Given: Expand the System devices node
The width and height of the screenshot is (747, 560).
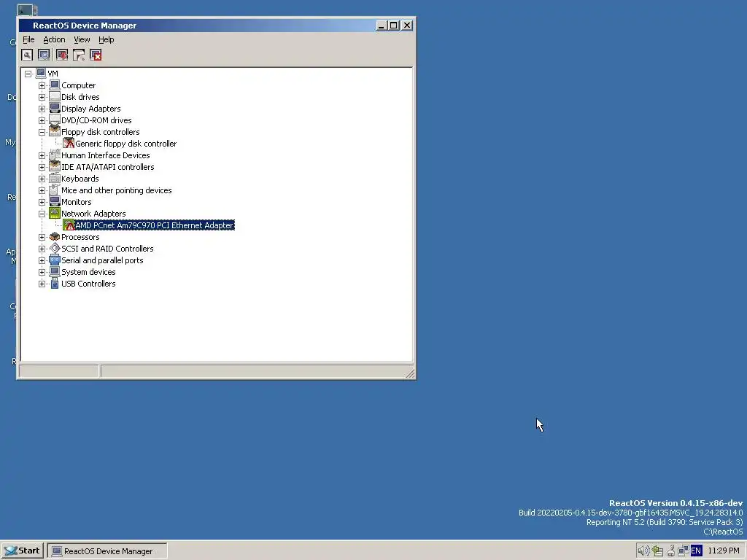Looking at the screenshot, I should (42, 273).
